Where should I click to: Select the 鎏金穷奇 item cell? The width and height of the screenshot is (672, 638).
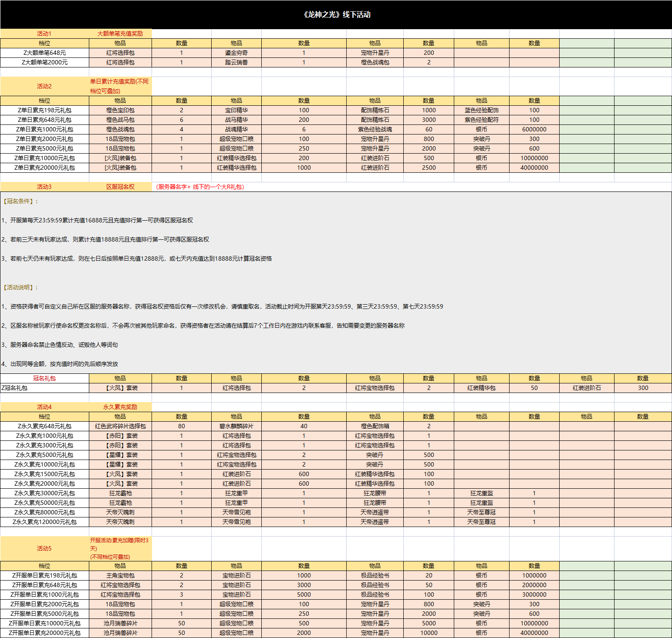tap(236, 53)
